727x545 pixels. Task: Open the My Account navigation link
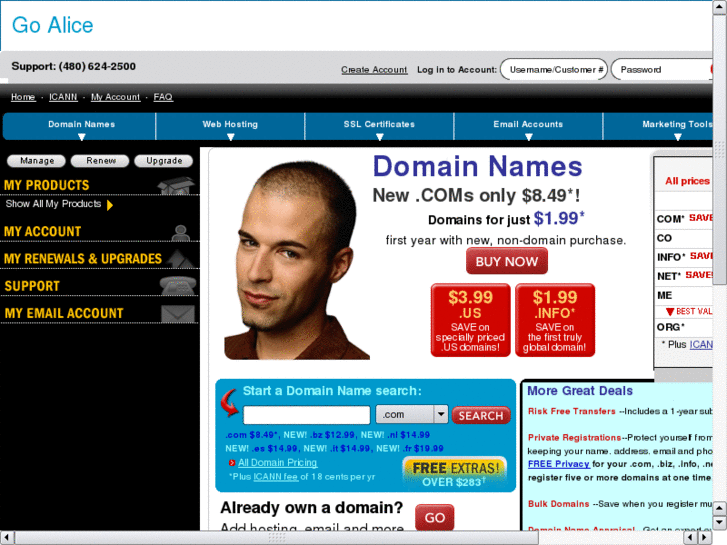(115, 97)
